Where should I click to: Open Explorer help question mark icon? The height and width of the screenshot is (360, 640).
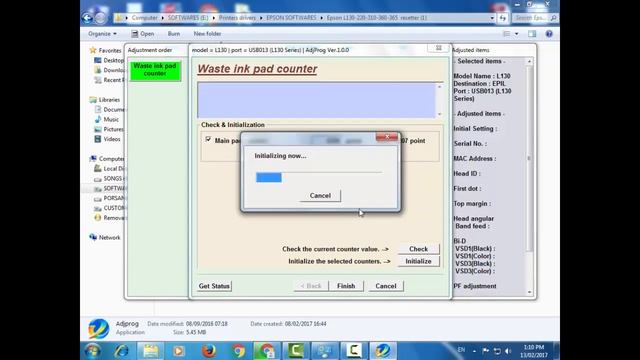[x=549, y=34]
